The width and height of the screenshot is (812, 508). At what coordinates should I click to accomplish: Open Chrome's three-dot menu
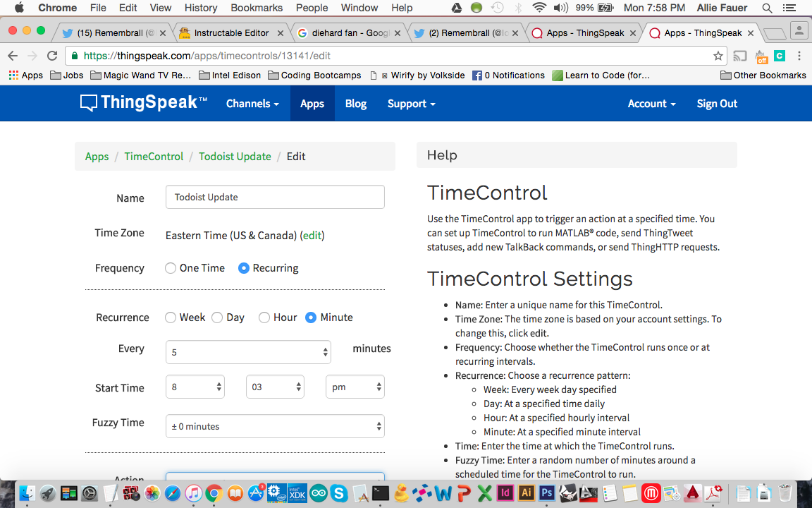[799, 56]
